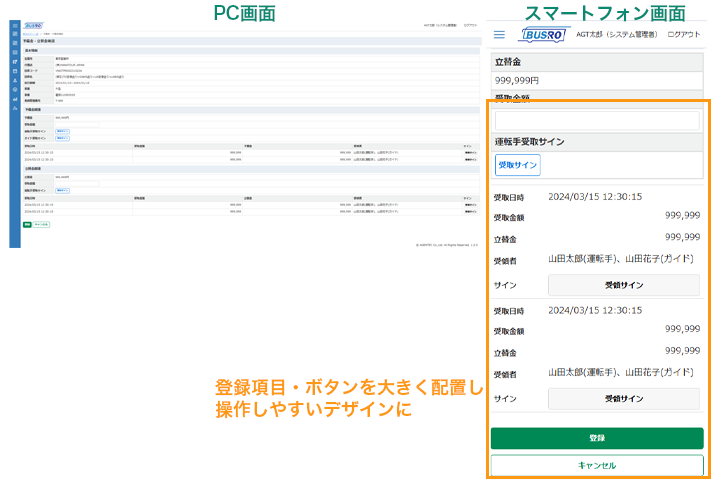The width and height of the screenshot is (720, 480).
Task: Click ログアウト on the PC screen header
Action: (470, 25)
